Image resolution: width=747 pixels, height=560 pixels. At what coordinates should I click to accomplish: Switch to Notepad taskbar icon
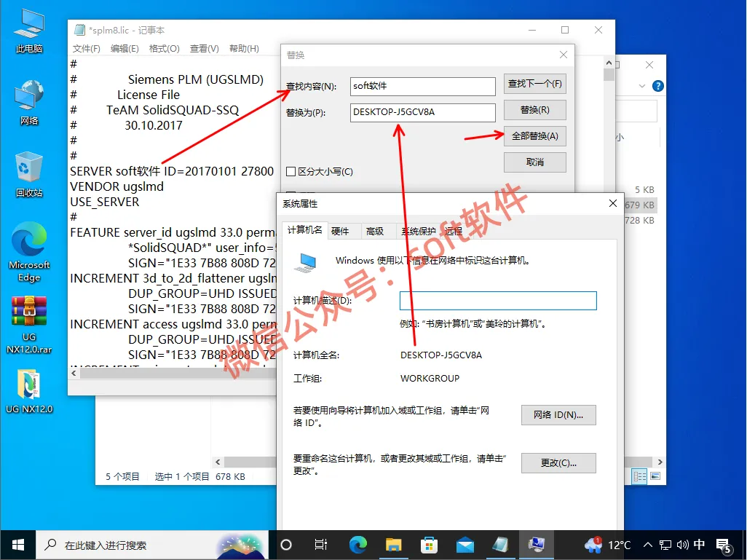501,545
